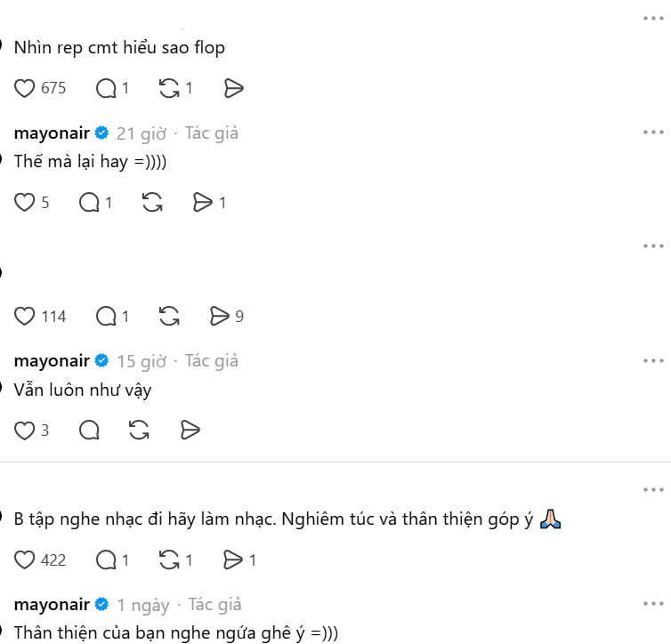
Task: Like the comment with 675 likes
Action: [24, 89]
